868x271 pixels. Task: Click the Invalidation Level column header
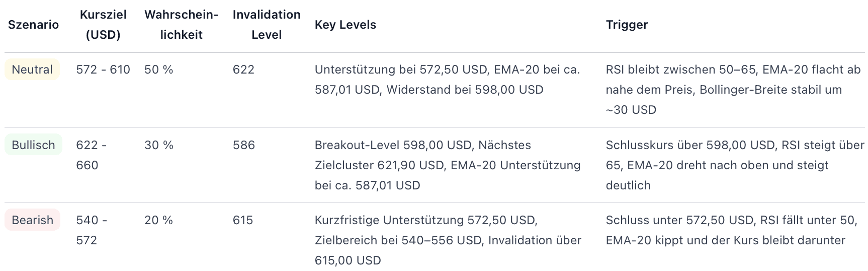(x=267, y=25)
